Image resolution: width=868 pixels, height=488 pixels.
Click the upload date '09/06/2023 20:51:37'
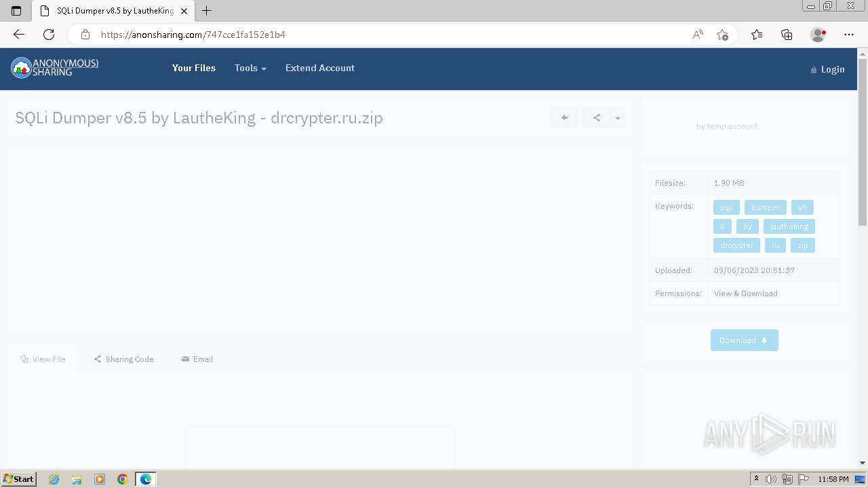coord(754,270)
